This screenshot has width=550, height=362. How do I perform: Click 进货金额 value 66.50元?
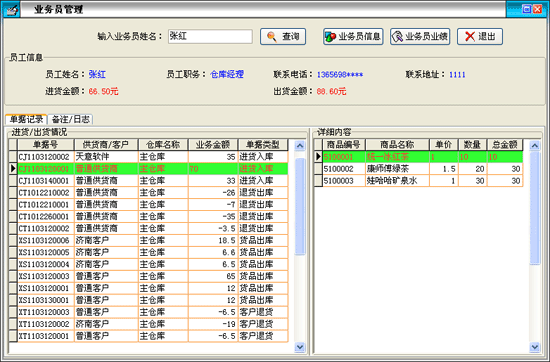coord(103,92)
